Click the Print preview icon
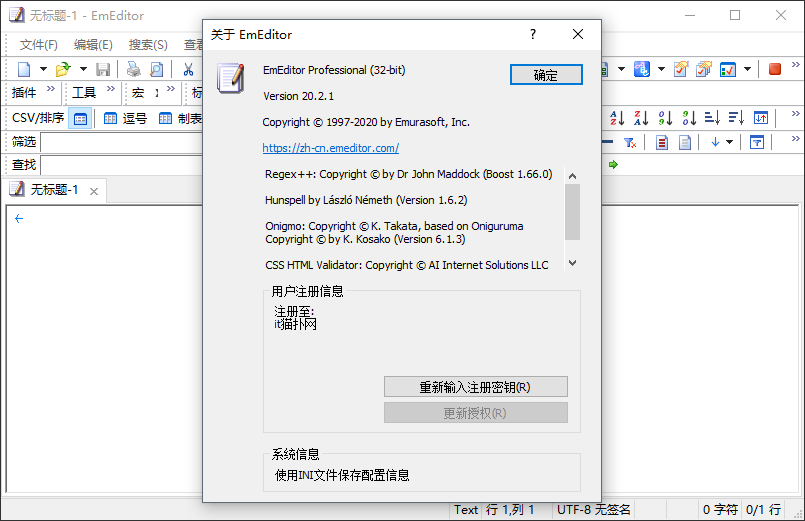Screen dimensions: 805x521 pyautogui.click(x=157, y=69)
